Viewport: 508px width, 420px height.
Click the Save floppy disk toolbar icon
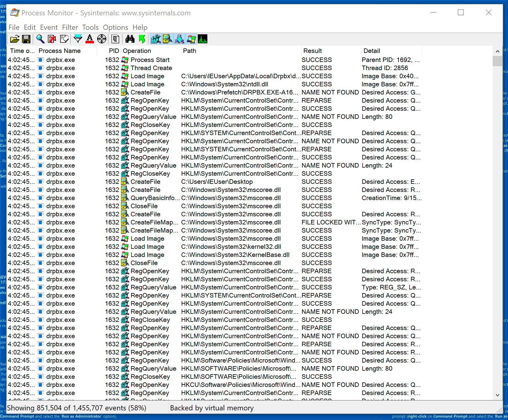coord(26,39)
